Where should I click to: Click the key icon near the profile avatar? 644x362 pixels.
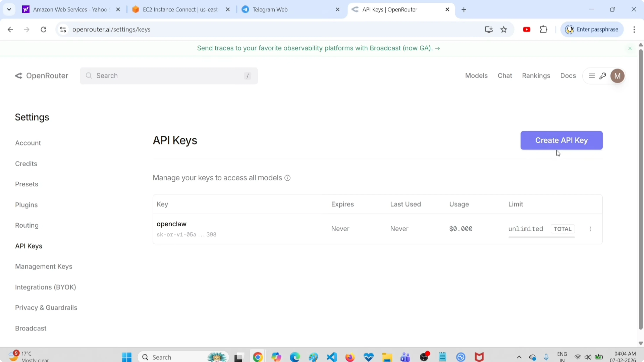click(603, 76)
